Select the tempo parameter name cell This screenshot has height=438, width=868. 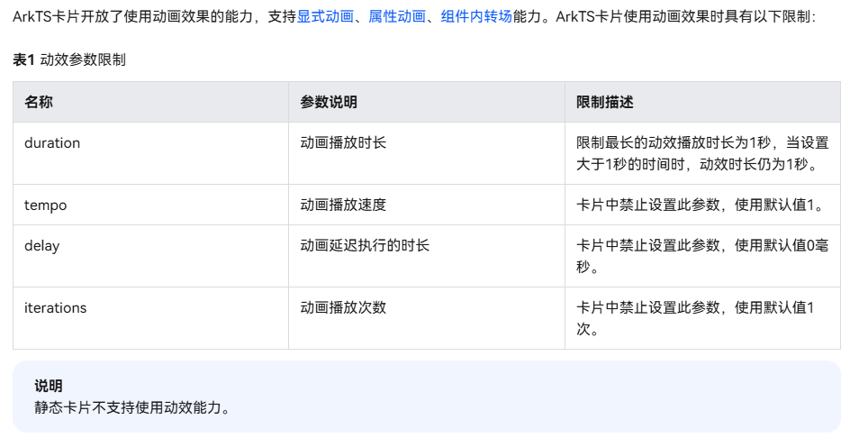click(x=45, y=205)
